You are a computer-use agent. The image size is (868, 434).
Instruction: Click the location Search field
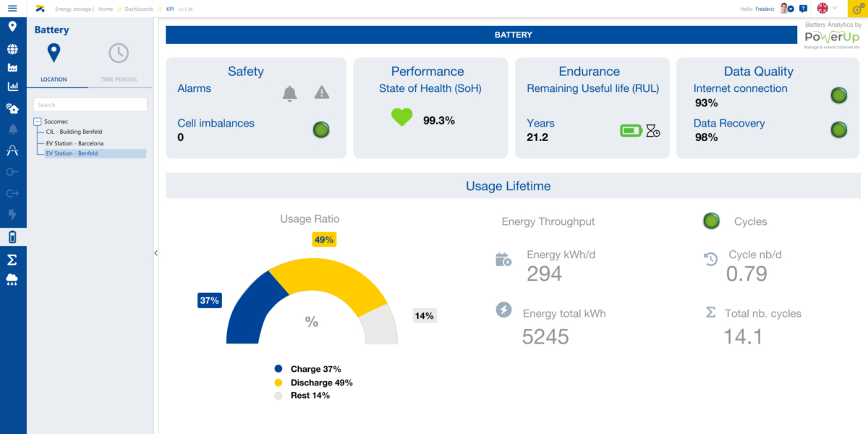click(x=90, y=105)
